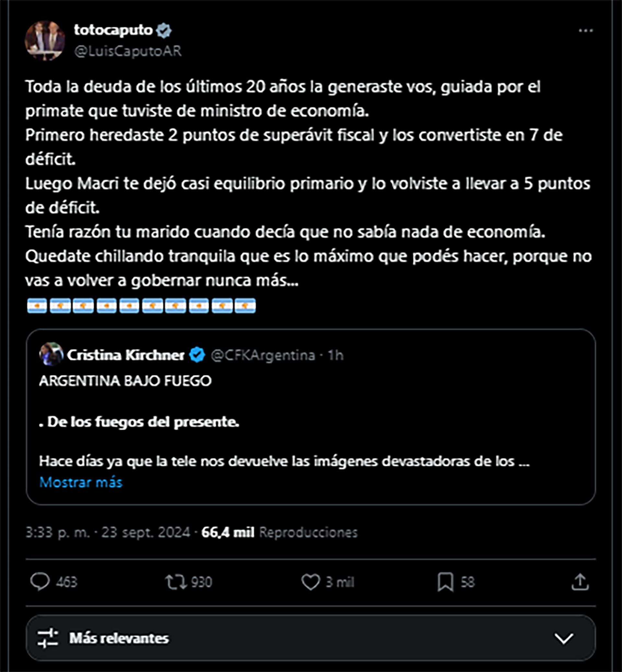
Task: Click the chevron arrow on reply sorting
Action: [564, 638]
